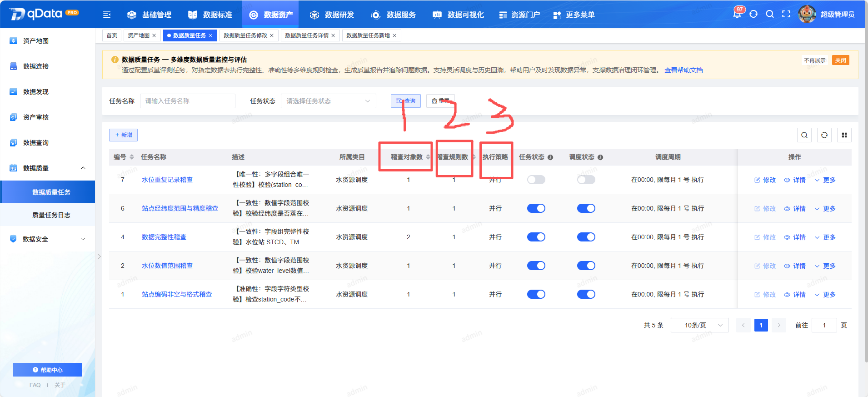
Task: Open the 超级管理员 user avatar
Action: pos(807,14)
